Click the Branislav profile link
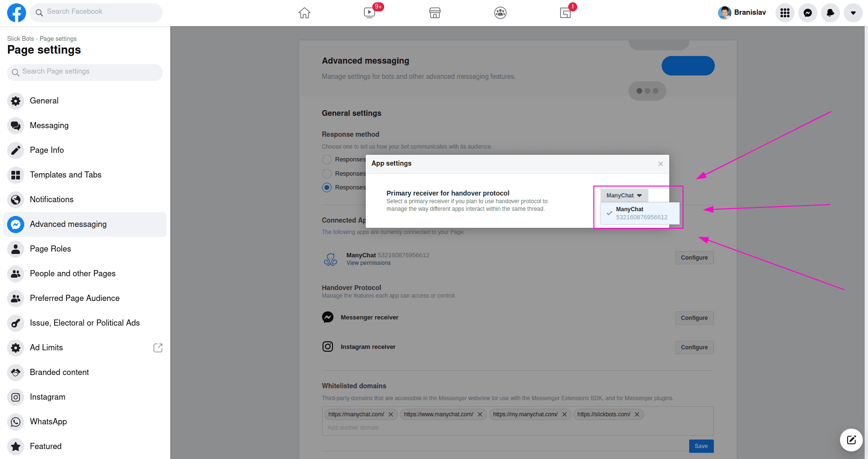 point(742,13)
